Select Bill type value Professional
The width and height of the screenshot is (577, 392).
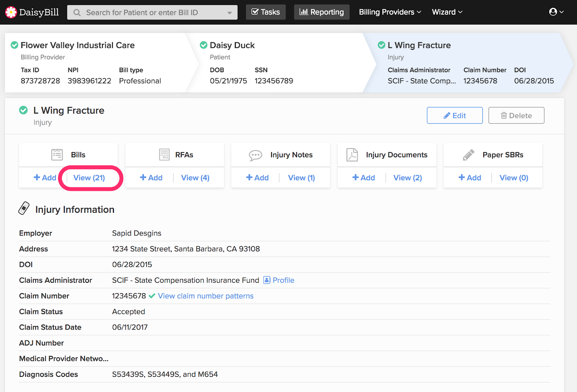click(x=140, y=81)
